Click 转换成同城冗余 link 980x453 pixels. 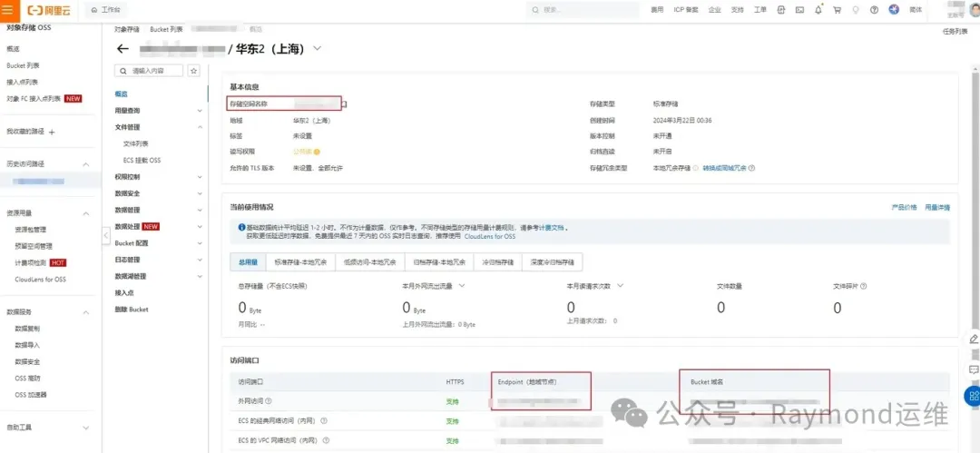point(724,168)
